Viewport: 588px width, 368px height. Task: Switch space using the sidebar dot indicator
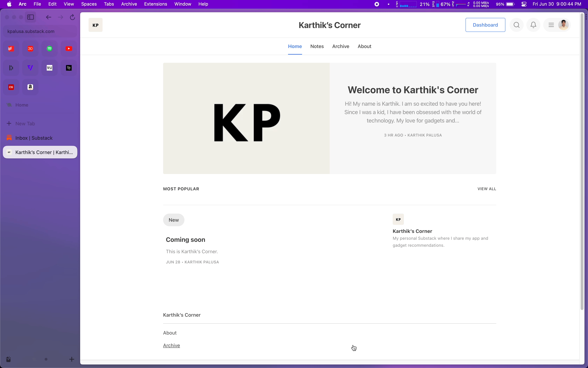(x=46, y=359)
